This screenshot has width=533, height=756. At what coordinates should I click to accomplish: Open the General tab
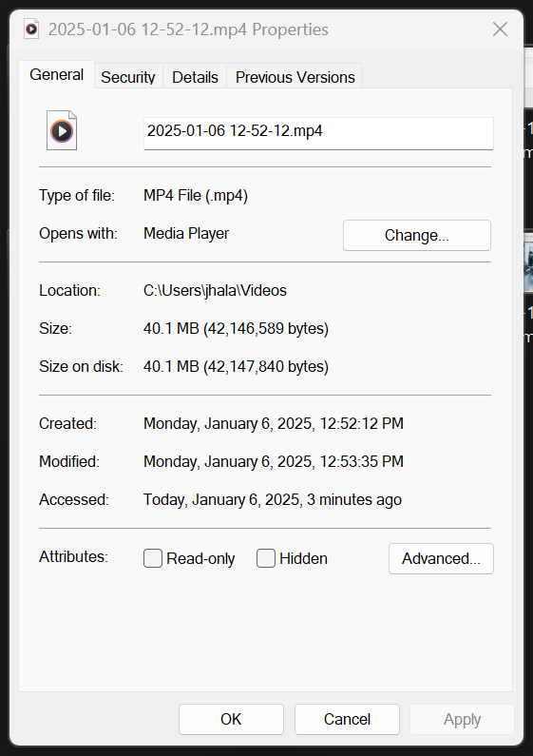point(56,75)
